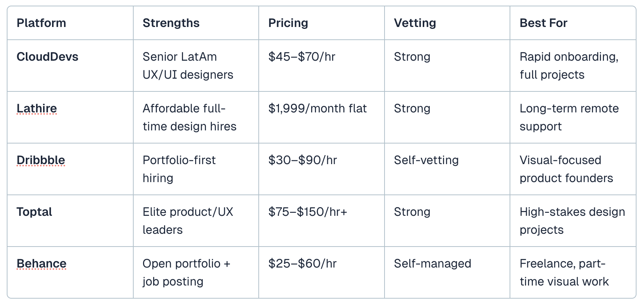This screenshot has width=644, height=308.
Task: Click the Best For column header
Action: pyautogui.click(x=543, y=23)
